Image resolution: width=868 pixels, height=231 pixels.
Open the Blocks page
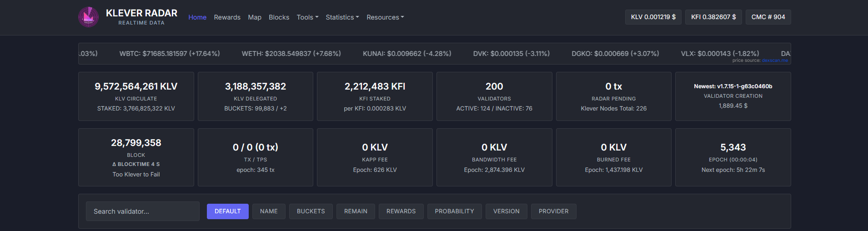279,17
